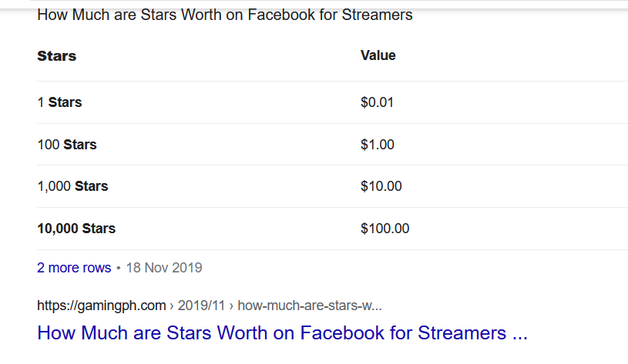Screen dimensions: 628x364
Task: Click the bold "10,000 Stars" cell
Action: [x=76, y=229]
